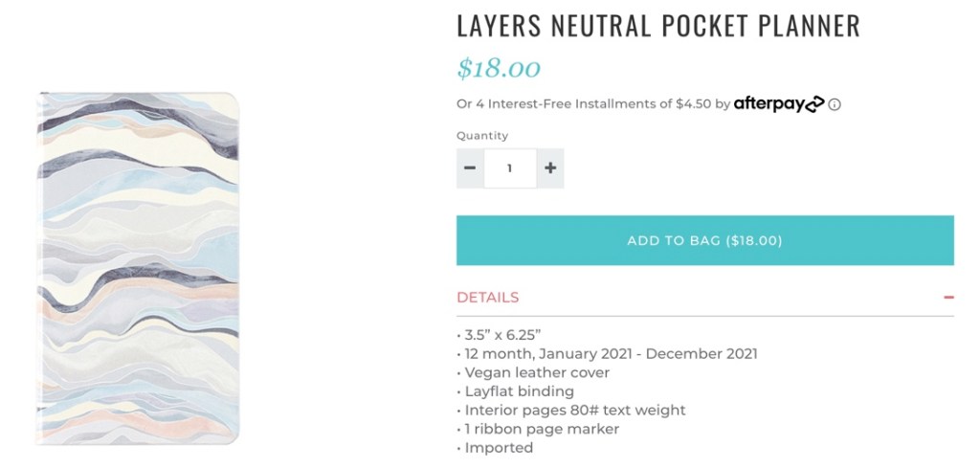Screen dimensions: 980x468
Task: Click the 3.5" x 6.25" size detail
Action: click(500, 336)
